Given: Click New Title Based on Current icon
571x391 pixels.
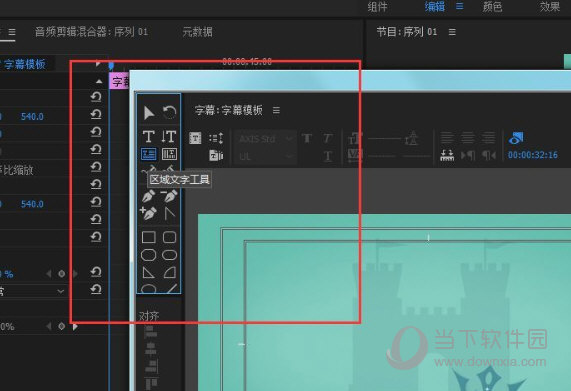Looking at the screenshot, I should pyautogui.click(x=195, y=138).
